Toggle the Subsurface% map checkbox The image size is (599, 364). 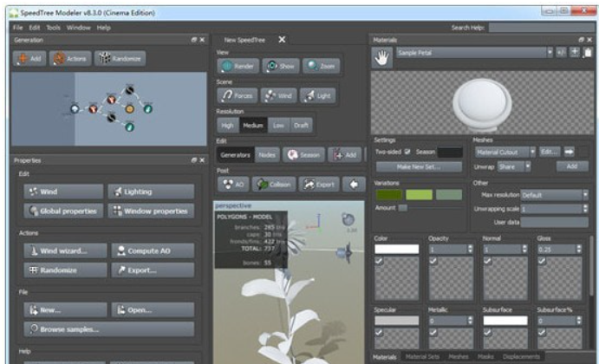541,333
